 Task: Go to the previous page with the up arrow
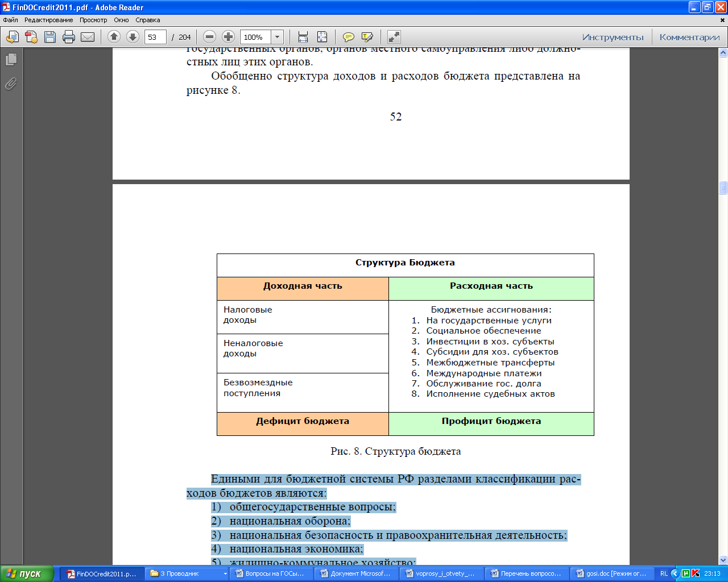(114, 37)
